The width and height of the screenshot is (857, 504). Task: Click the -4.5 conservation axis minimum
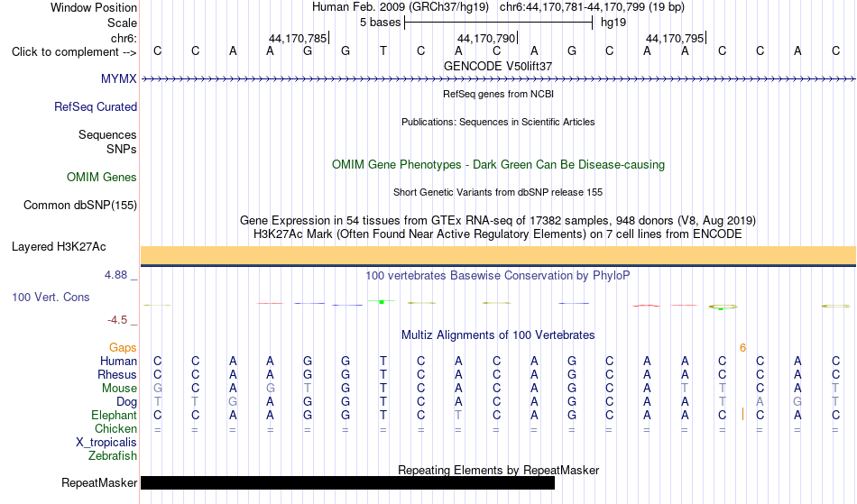tap(117, 320)
